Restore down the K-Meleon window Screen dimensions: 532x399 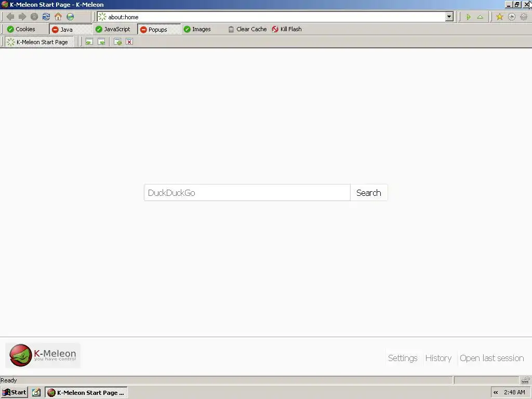coord(517,5)
